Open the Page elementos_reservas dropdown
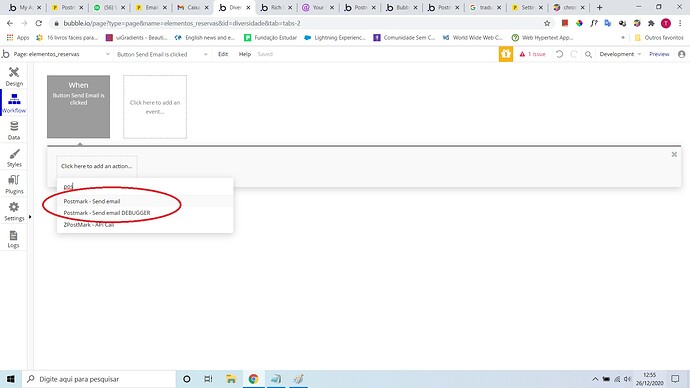690x388 pixels. [x=61, y=54]
